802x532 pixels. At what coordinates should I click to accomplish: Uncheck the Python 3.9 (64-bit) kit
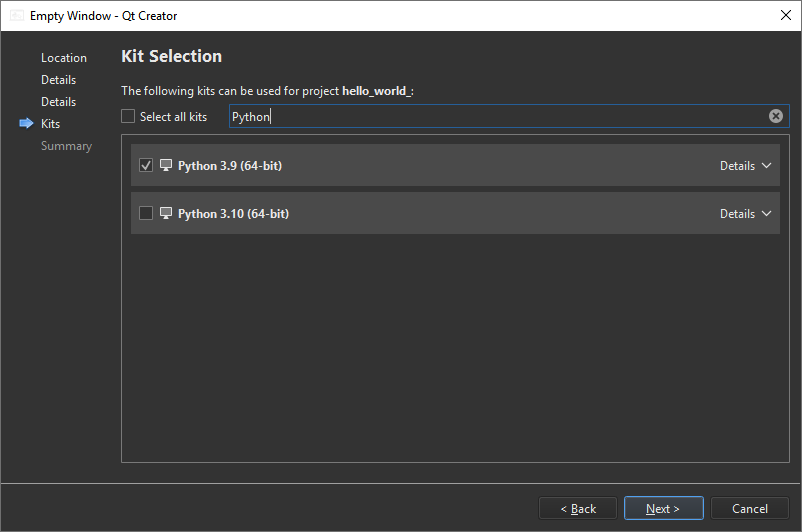click(x=146, y=165)
